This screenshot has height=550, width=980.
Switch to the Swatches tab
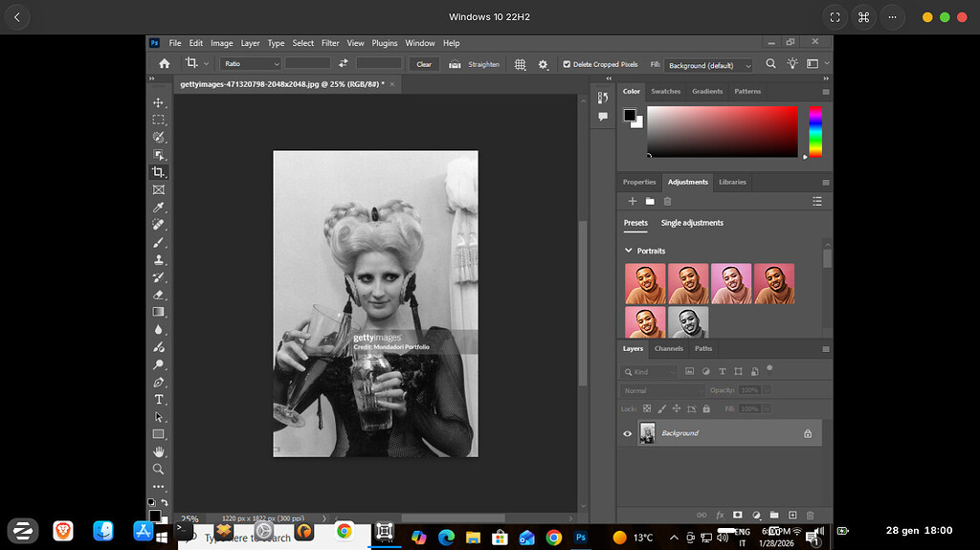(666, 91)
